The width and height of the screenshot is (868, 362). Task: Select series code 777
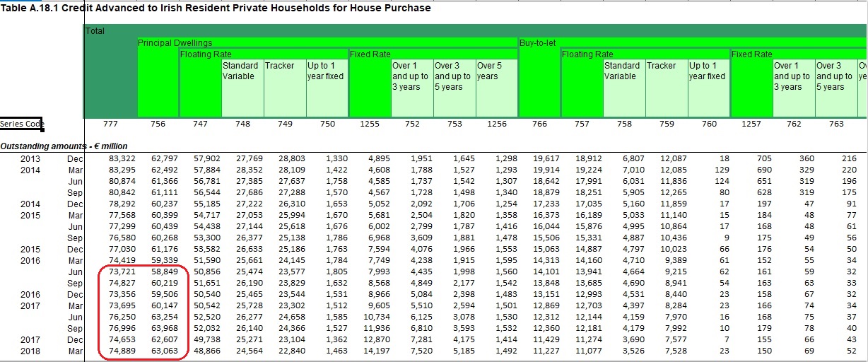coord(110,124)
